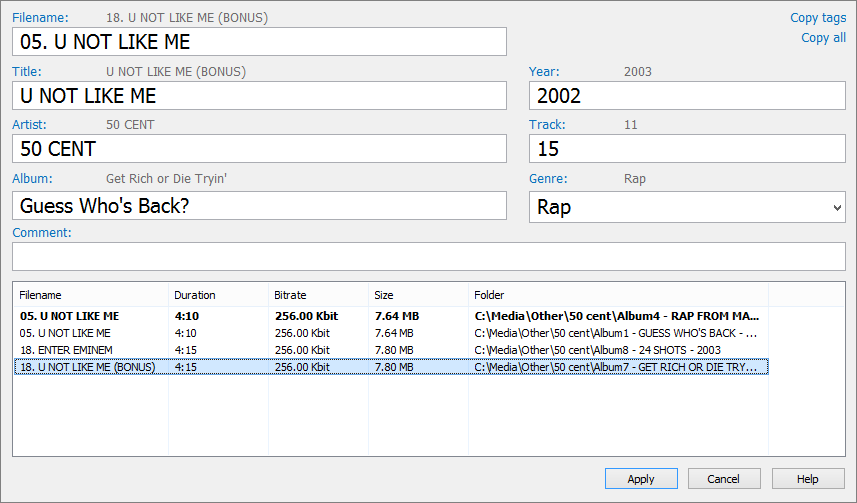Click the Cancel button
This screenshot has width=857, height=503.
tap(724, 479)
